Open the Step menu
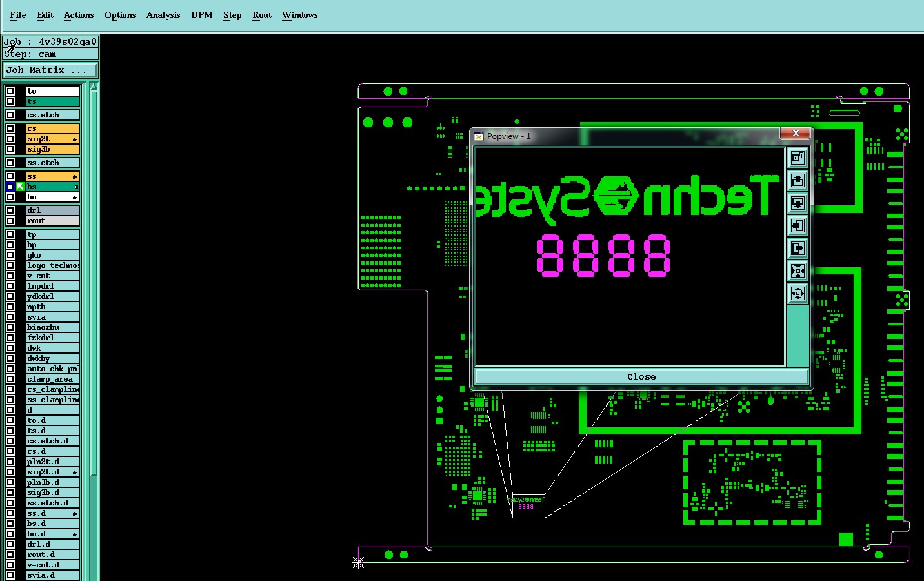 [x=232, y=15]
